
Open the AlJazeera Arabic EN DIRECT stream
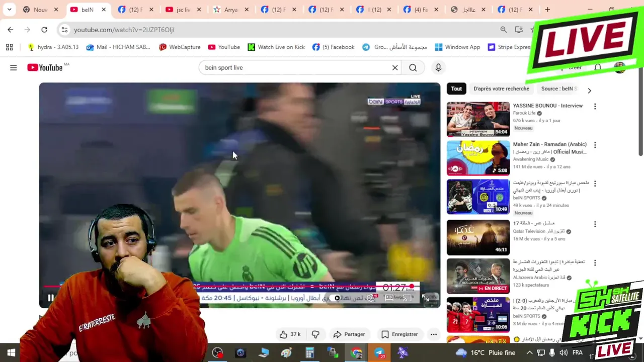pyautogui.click(x=478, y=276)
